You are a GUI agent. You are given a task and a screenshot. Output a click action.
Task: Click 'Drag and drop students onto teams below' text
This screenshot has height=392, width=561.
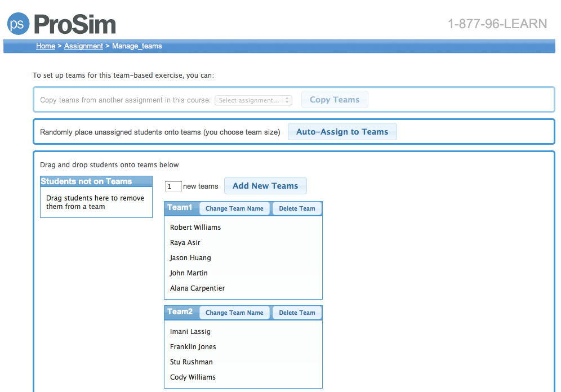pyautogui.click(x=109, y=165)
